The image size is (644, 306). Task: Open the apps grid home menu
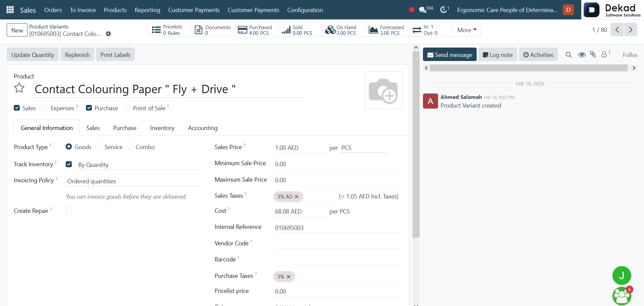(x=10, y=10)
